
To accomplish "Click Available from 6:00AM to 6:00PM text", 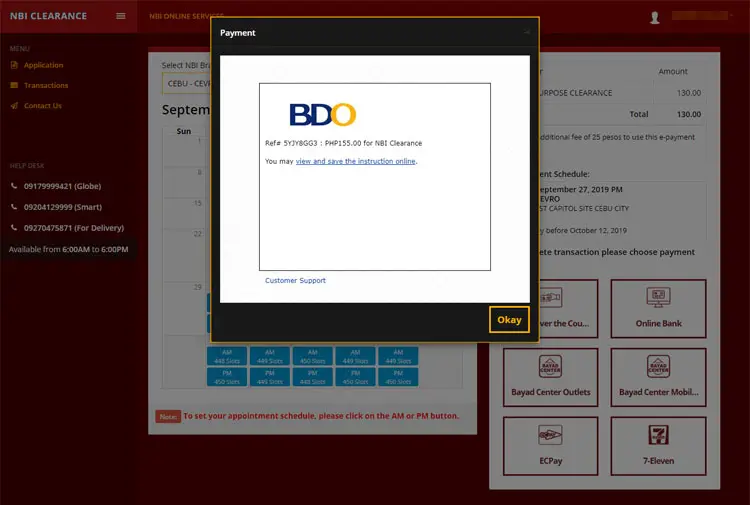I will click(68, 249).
